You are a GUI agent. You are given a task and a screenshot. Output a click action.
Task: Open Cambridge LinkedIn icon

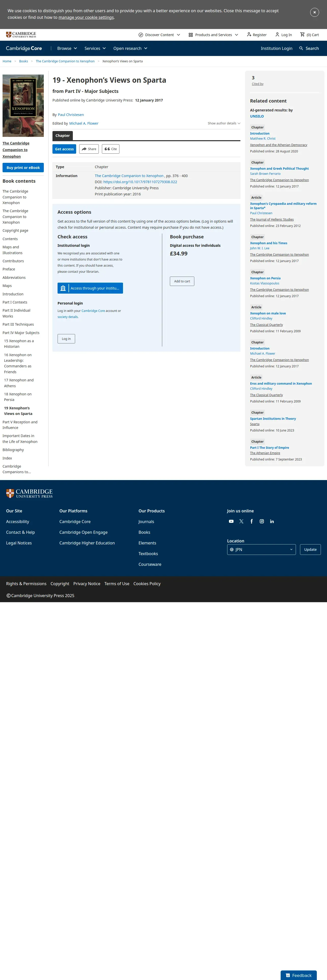(272, 521)
